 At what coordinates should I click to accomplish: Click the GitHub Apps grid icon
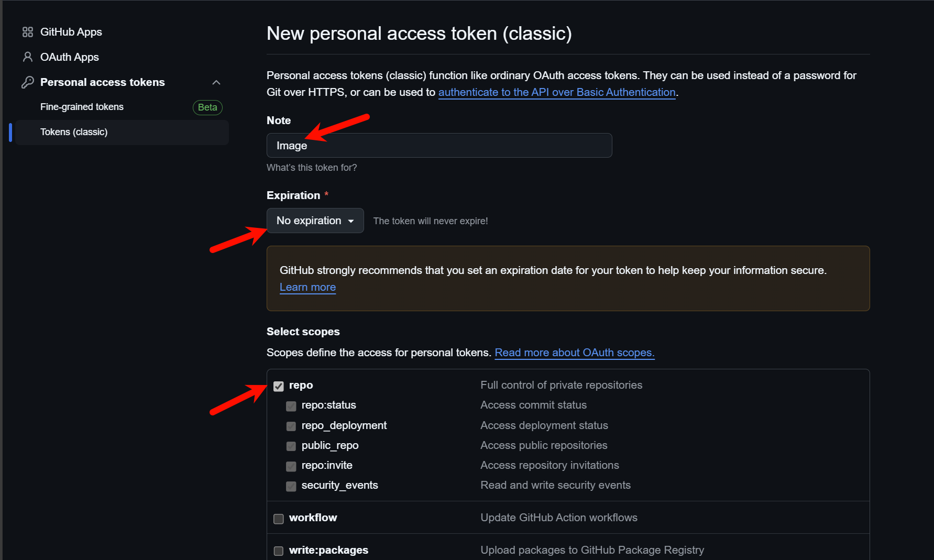pos(28,32)
